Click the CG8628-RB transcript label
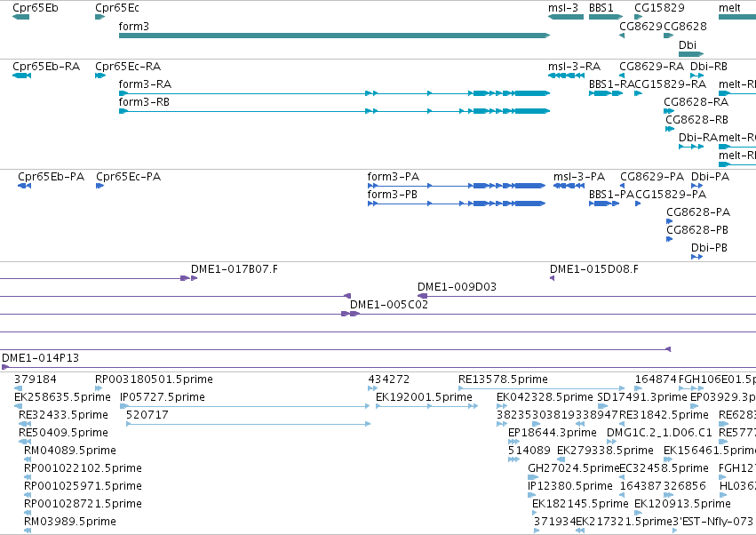 point(696,120)
